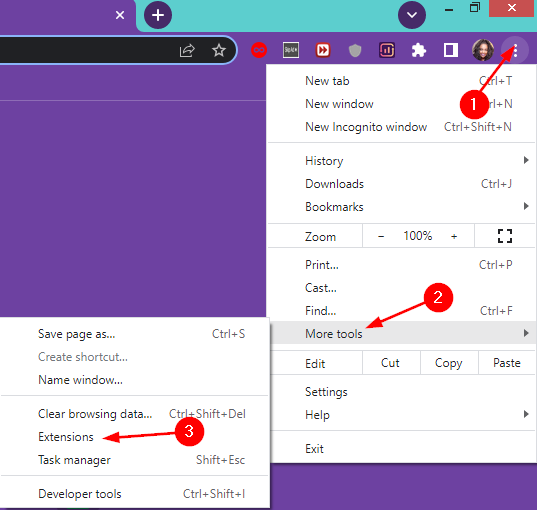Open Developer tools from submenu
Viewport: 537px width, 510px height.
[135, 494]
